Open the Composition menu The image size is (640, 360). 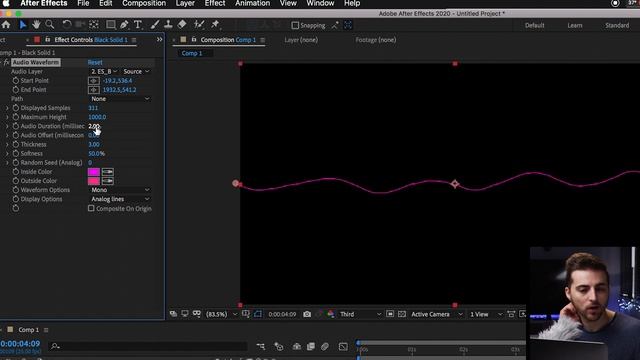coord(144,3)
